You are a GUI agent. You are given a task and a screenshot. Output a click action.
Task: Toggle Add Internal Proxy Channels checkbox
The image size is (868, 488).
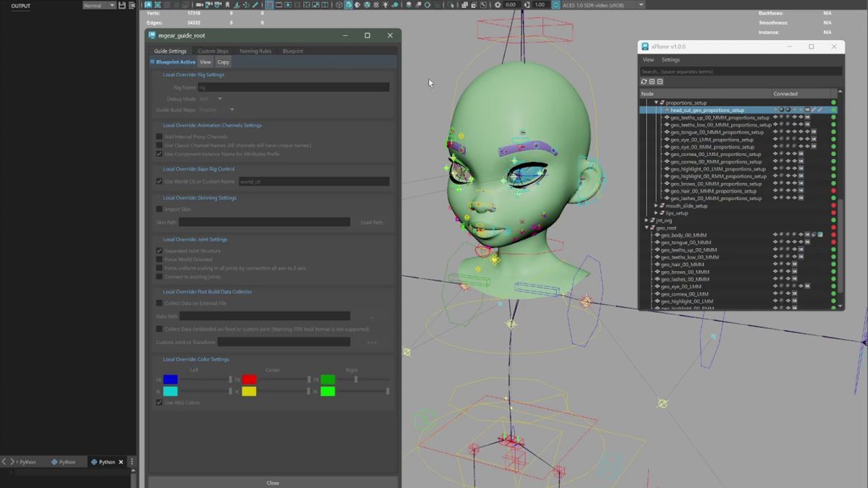tap(159, 137)
